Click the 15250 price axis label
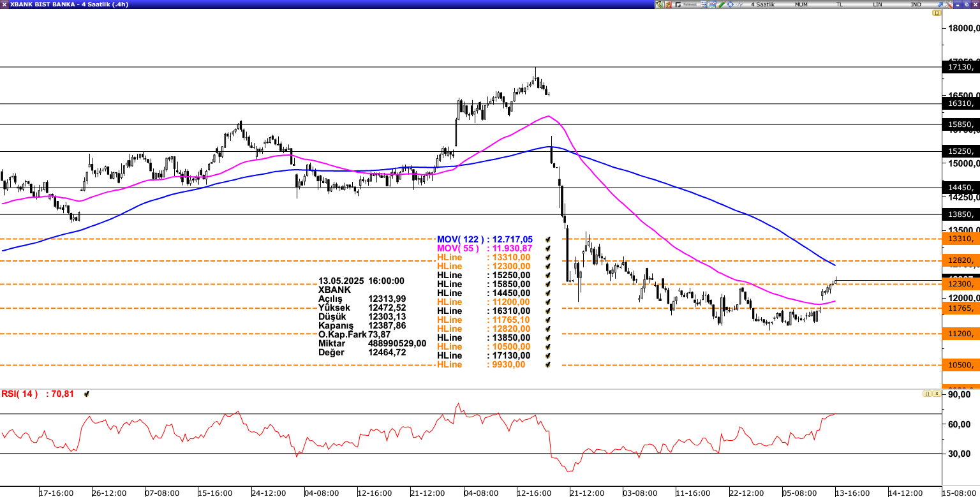This screenshot has height=497, width=980. pyautogui.click(x=960, y=151)
